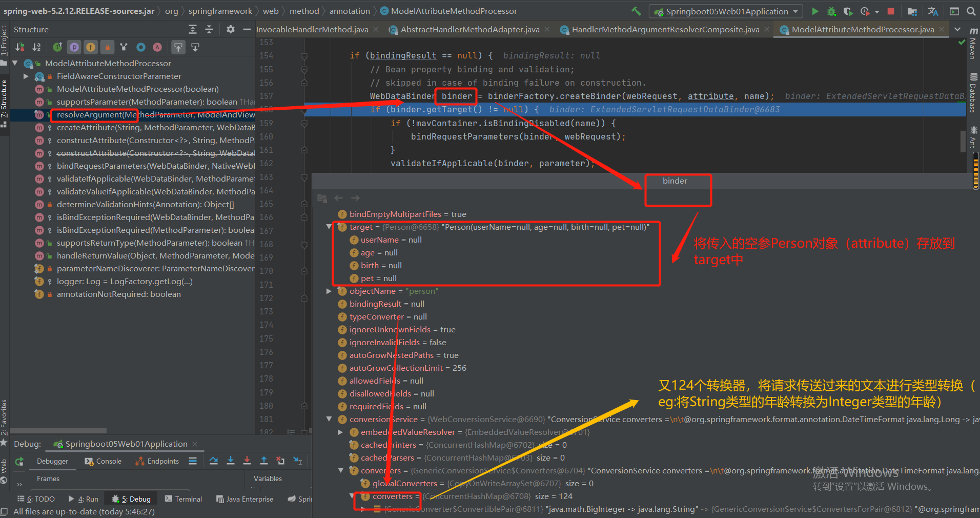980x518 pixels.
Task: Select the Debugger tab
Action: pos(52,461)
